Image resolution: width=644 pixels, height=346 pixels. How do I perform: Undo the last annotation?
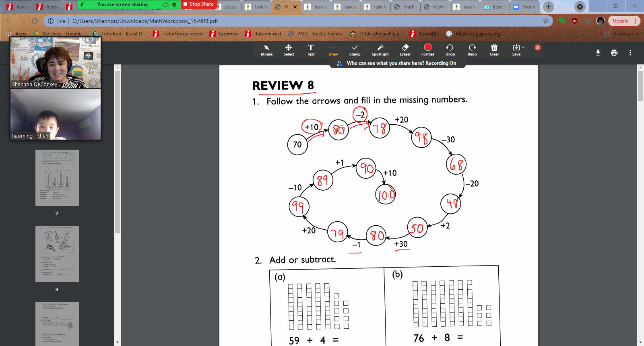(450, 50)
